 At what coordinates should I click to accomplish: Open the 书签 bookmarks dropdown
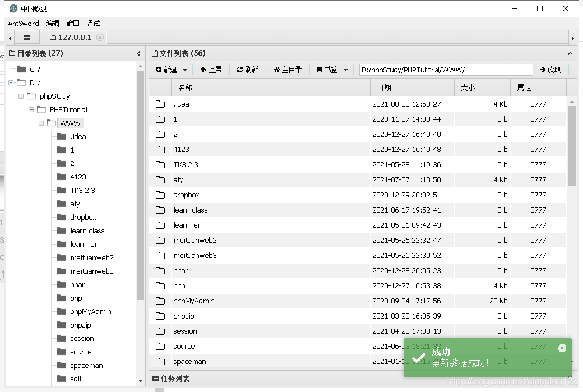332,70
